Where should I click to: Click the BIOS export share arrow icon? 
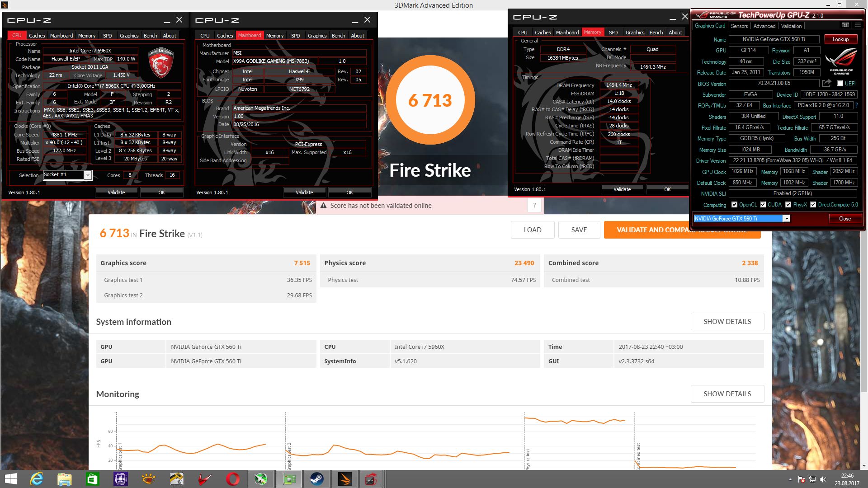[827, 83]
